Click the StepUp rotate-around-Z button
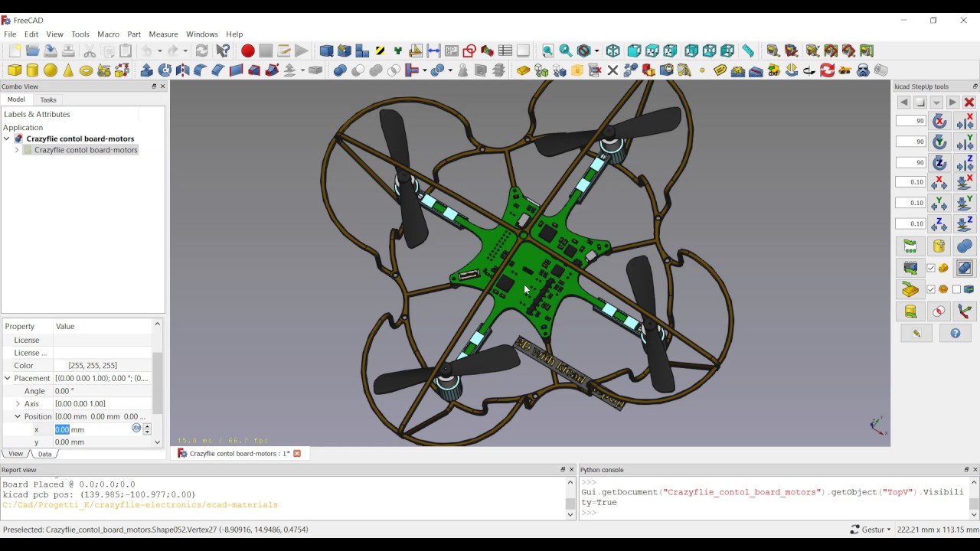Viewport: 980px width, 551px height. tap(939, 162)
